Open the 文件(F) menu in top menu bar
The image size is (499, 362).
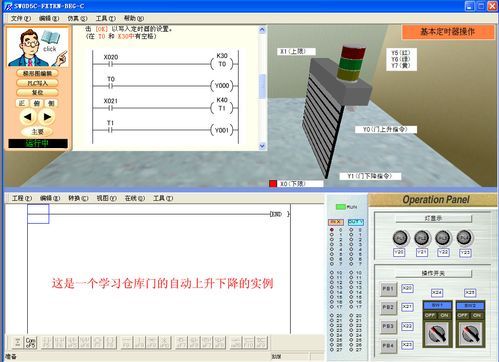point(20,18)
